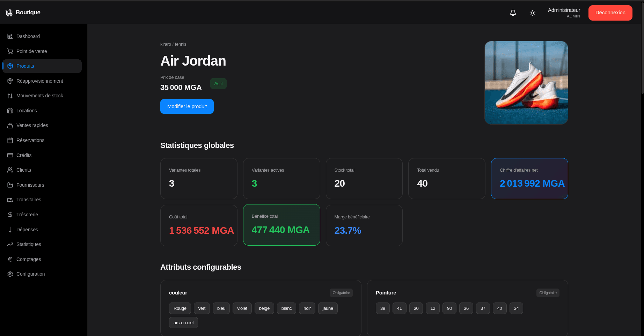Toggle light theme with the sun icon

click(533, 13)
